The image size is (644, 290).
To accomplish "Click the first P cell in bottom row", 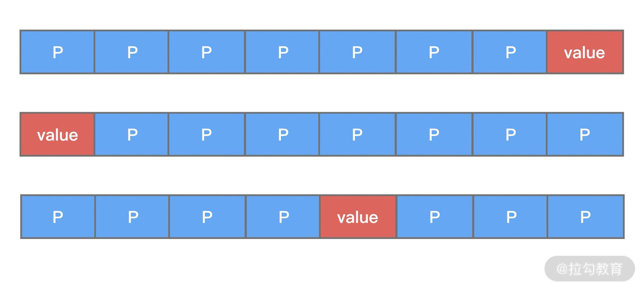I will [x=58, y=216].
